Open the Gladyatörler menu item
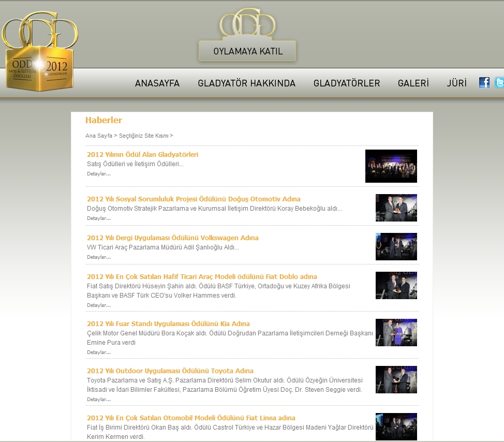Viewport: 504px width, 442px height. [x=347, y=83]
